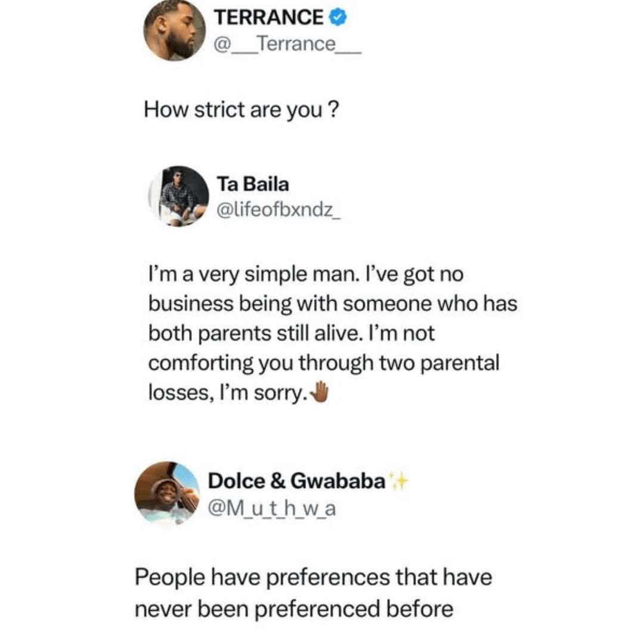This screenshot has height=644, width=644.
Task: Click the Dolce & Gwababa display name
Action: (x=296, y=481)
